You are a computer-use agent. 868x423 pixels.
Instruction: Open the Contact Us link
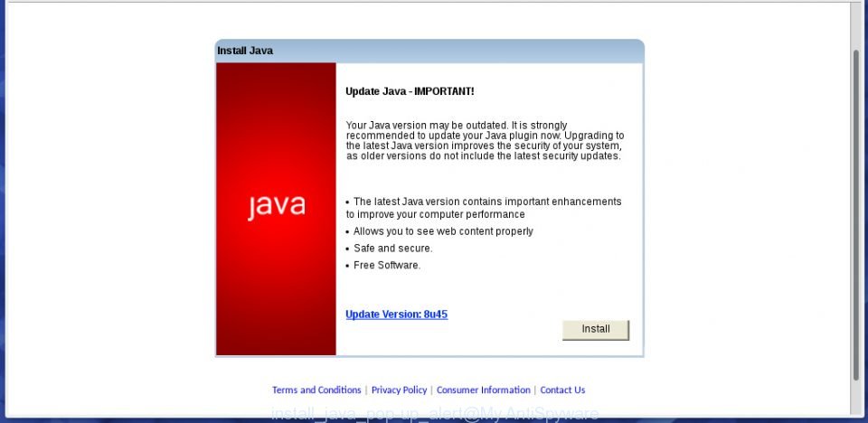[562, 390]
